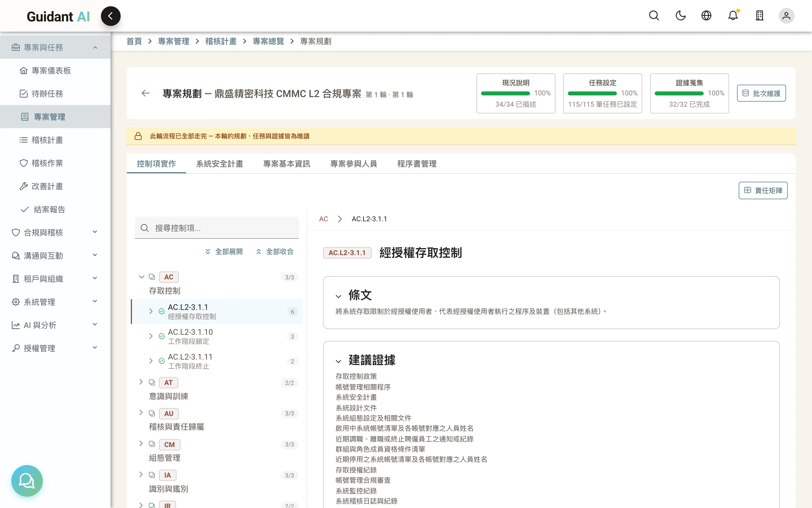
Task: Open the search magnifier in header
Action: point(654,16)
